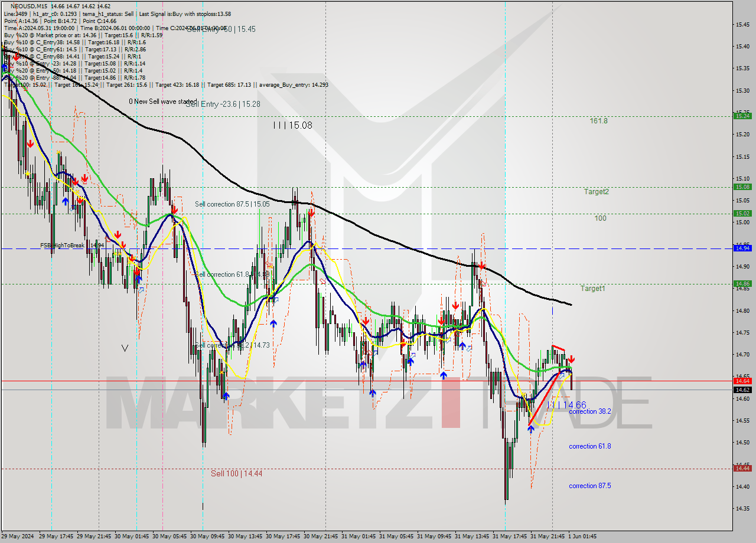756x543 pixels.
Task: Click the 'Sell Entry -23.6 | 15.28' label
Action: coord(223,104)
